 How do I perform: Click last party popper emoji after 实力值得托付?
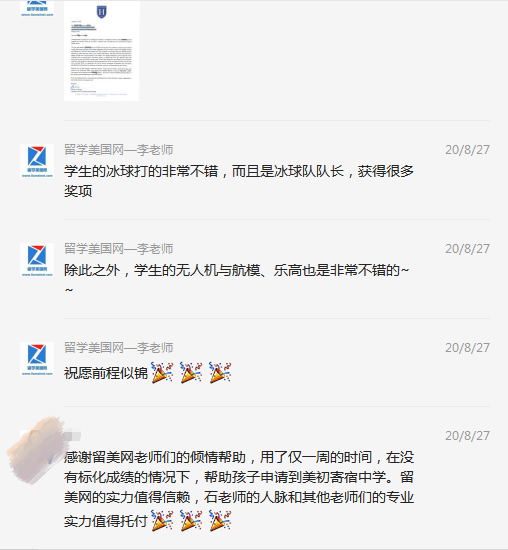pyautogui.click(x=220, y=521)
